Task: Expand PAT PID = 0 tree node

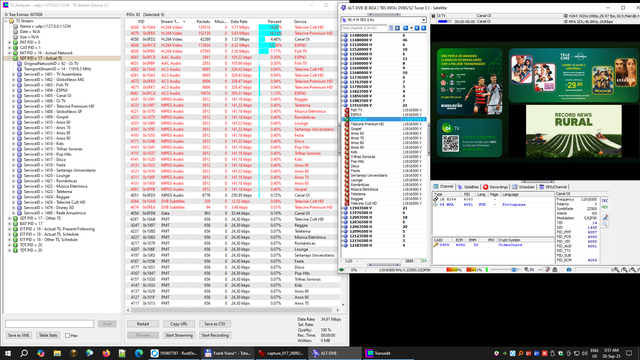Action: (9, 42)
